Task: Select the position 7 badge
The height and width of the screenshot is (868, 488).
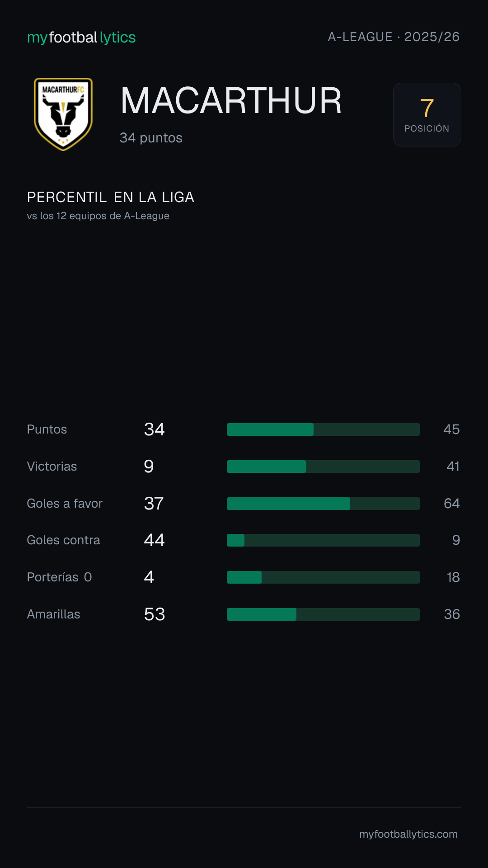Action: click(x=427, y=114)
